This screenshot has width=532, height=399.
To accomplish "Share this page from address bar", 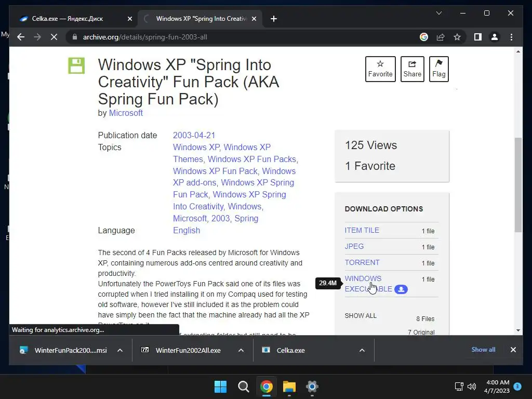I will pos(441,37).
